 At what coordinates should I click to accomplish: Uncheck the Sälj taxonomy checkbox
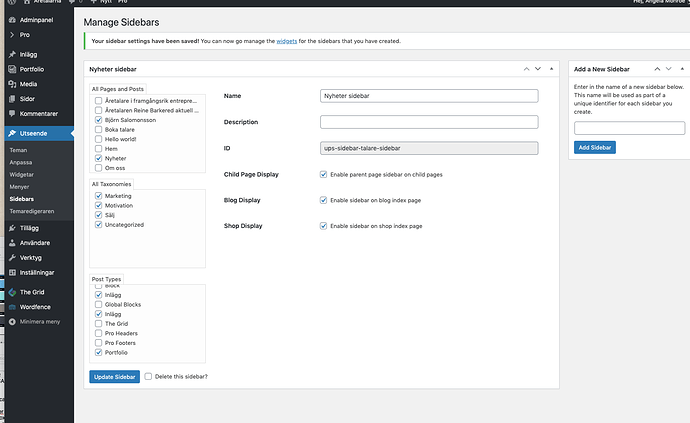[x=99, y=215]
